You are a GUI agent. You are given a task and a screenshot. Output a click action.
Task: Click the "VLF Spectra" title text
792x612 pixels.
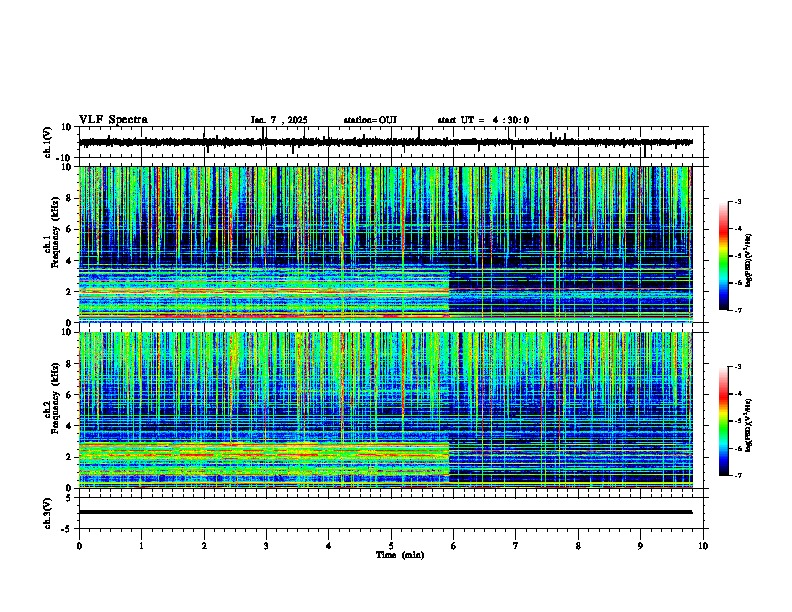[x=113, y=120]
